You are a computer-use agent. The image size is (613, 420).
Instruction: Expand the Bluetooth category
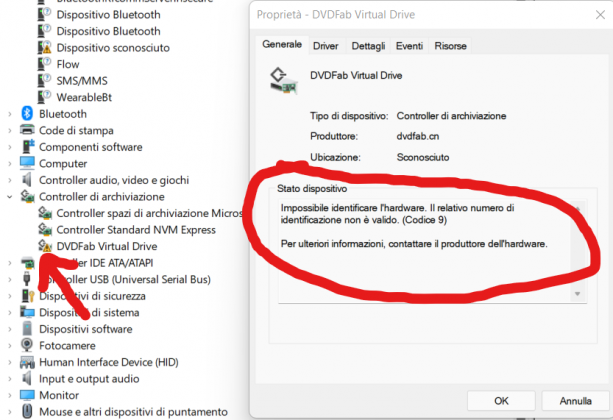coord(11,113)
